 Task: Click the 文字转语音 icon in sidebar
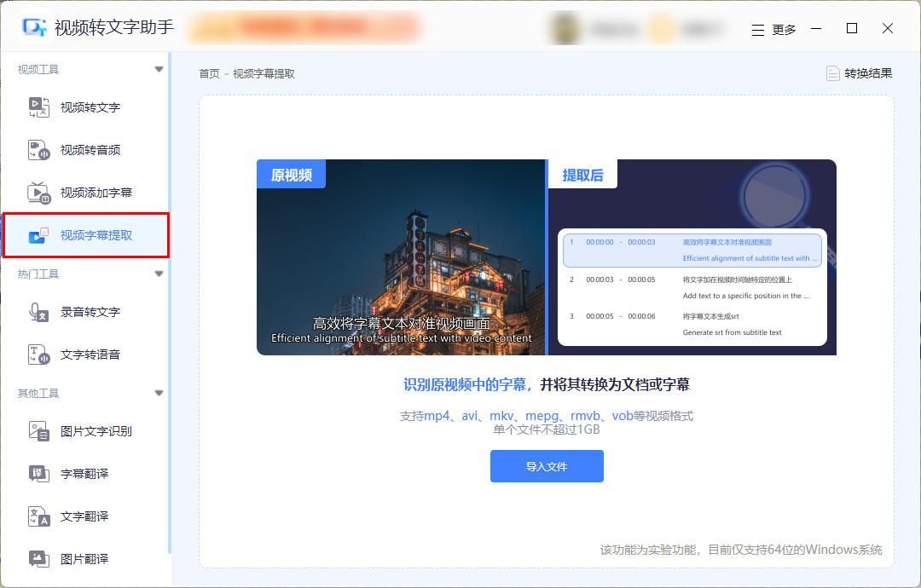coord(38,355)
